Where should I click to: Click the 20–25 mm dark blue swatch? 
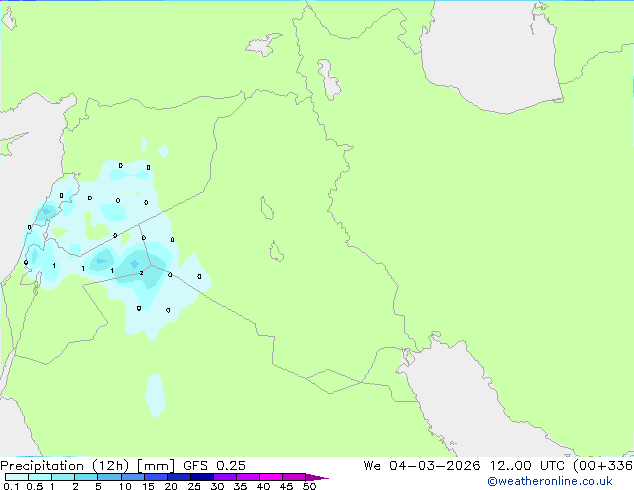pyautogui.click(x=179, y=477)
